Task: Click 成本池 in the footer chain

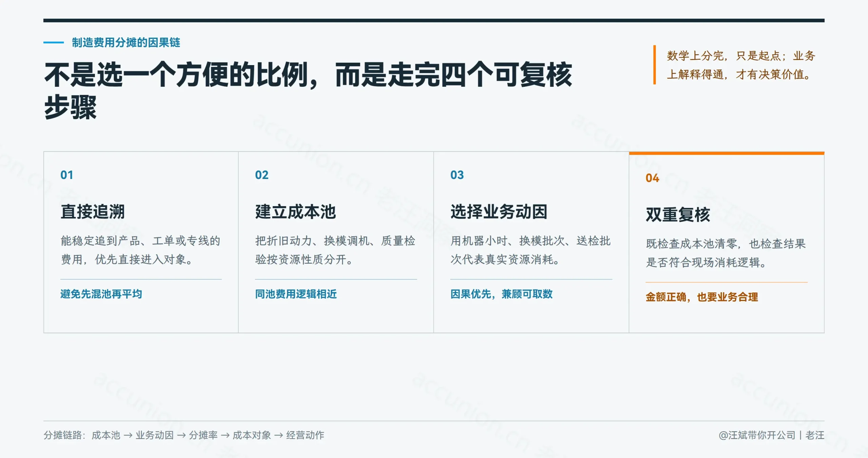Action: (106, 435)
